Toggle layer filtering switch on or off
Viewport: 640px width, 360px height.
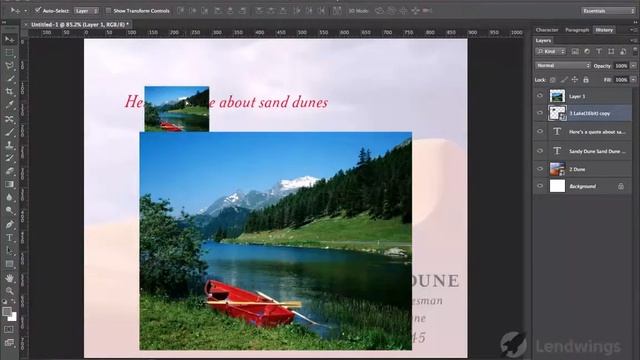pyautogui.click(x=635, y=51)
